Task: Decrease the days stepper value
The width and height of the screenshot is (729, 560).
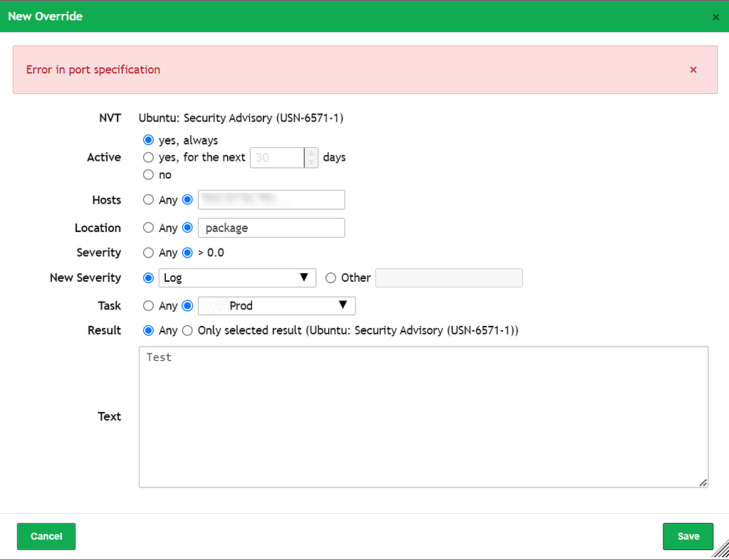Action: pyautogui.click(x=311, y=162)
